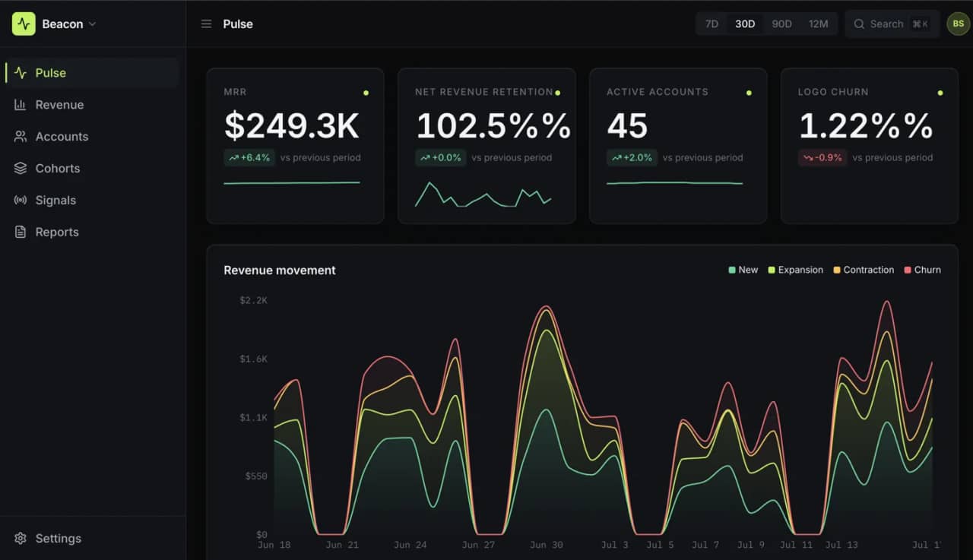
Task: Switch to the 90D time range
Action: click(x=781, y=24)
